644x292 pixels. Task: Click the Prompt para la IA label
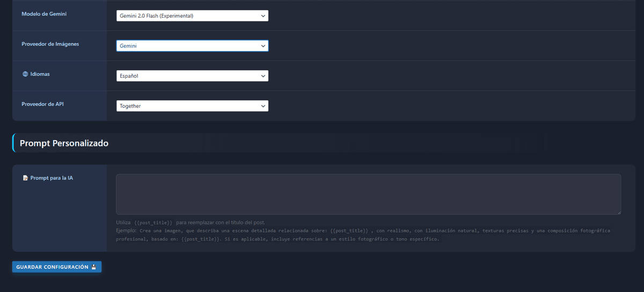coord(52,178)
